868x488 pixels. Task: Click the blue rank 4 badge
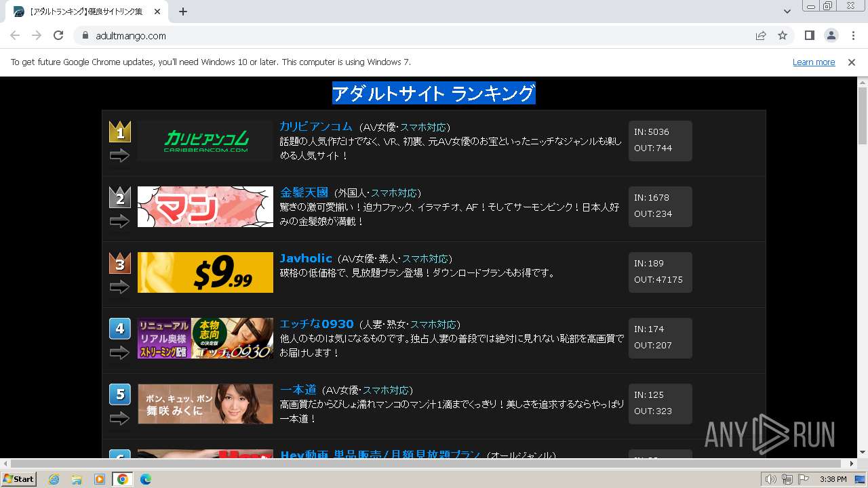[x=120, y=329]
